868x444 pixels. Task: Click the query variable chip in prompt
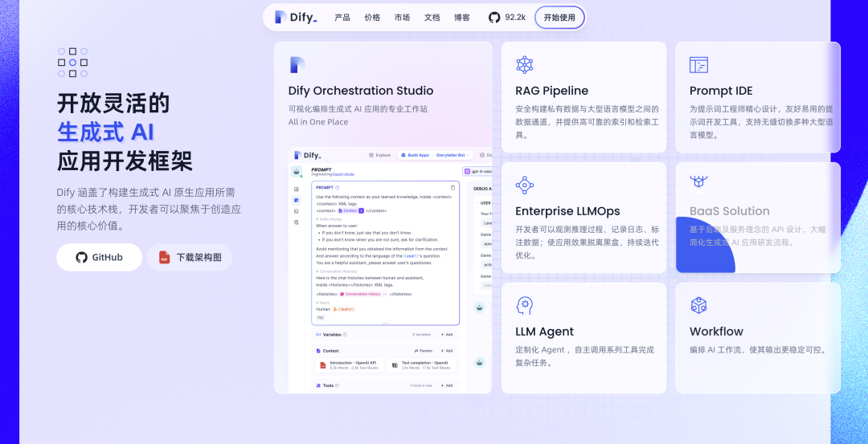(344, 309)
